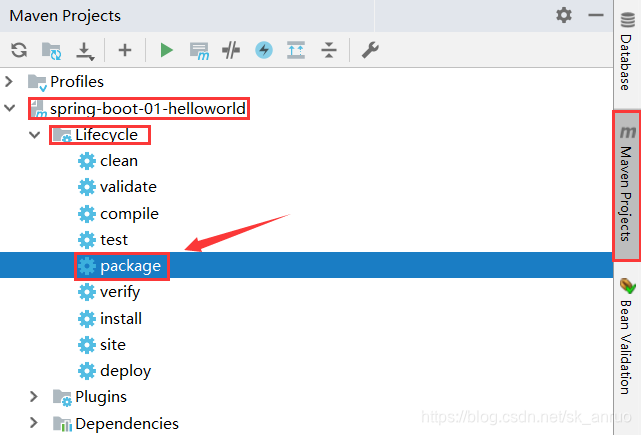Click the gear icon beside verify

coord(87,292)
